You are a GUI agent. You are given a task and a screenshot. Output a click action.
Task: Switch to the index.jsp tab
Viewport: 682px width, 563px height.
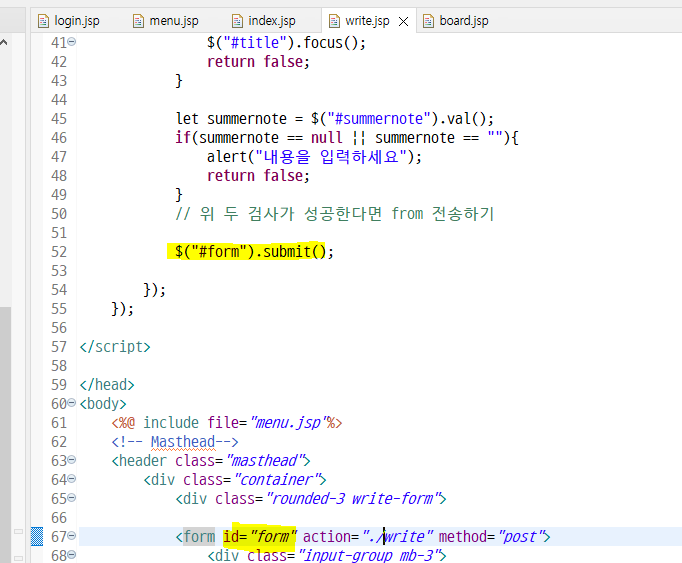click(264, 20)
